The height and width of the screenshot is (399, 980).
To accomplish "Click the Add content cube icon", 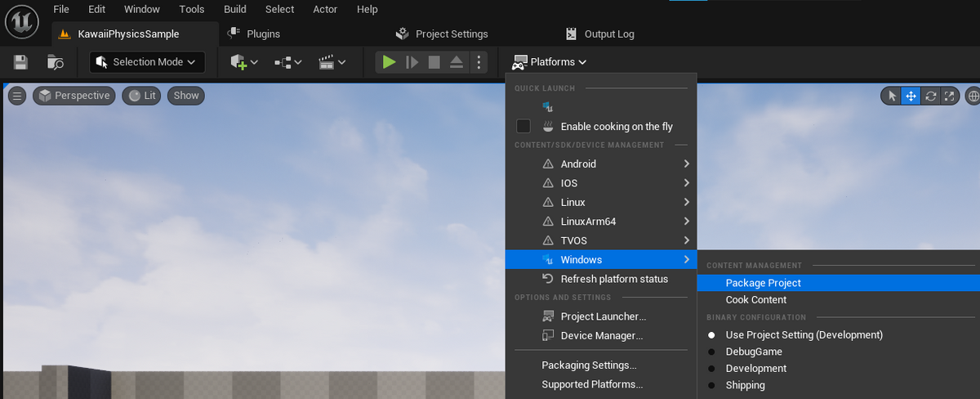I will pyautogui.click(x=243, y=62).
